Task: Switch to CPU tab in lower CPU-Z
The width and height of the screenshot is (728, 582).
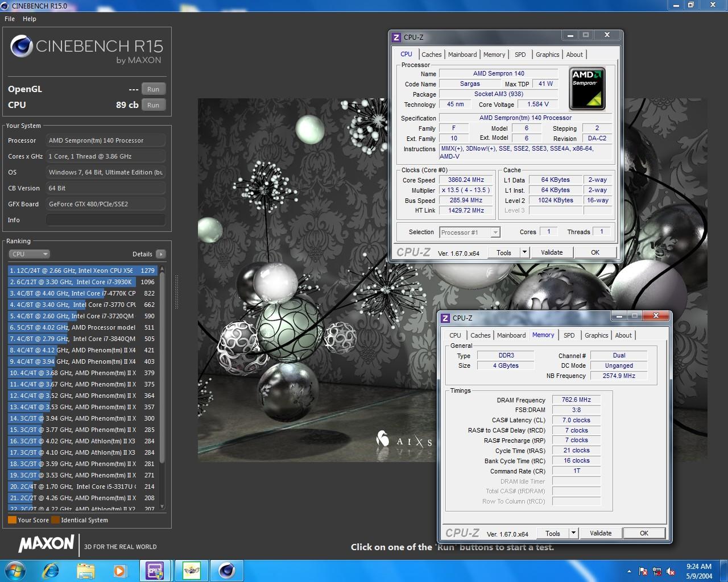Action: (455, 335)
